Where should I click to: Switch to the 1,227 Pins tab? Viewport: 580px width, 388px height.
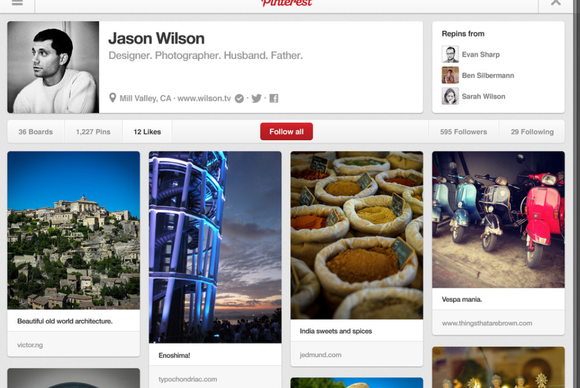click(x=93, y=132)
